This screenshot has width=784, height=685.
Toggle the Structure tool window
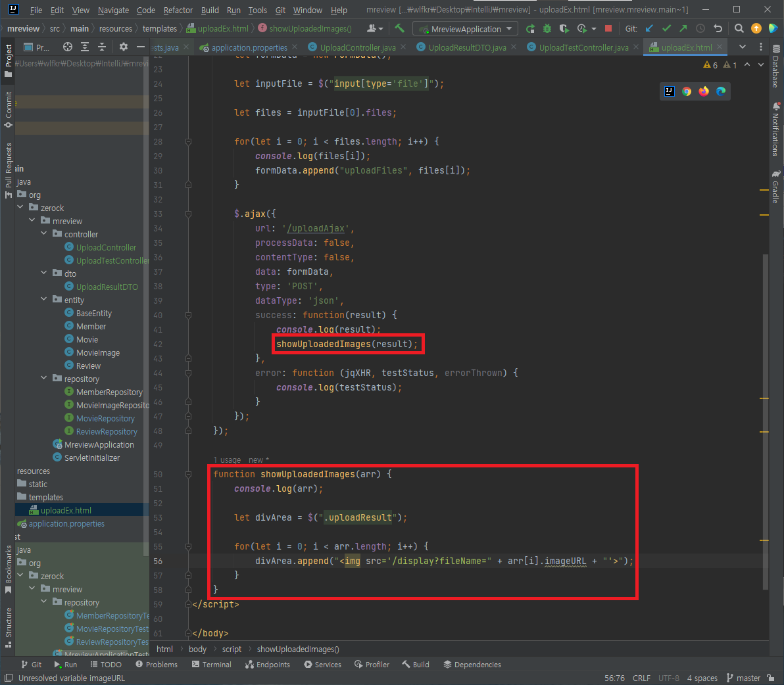coord(8,627)
